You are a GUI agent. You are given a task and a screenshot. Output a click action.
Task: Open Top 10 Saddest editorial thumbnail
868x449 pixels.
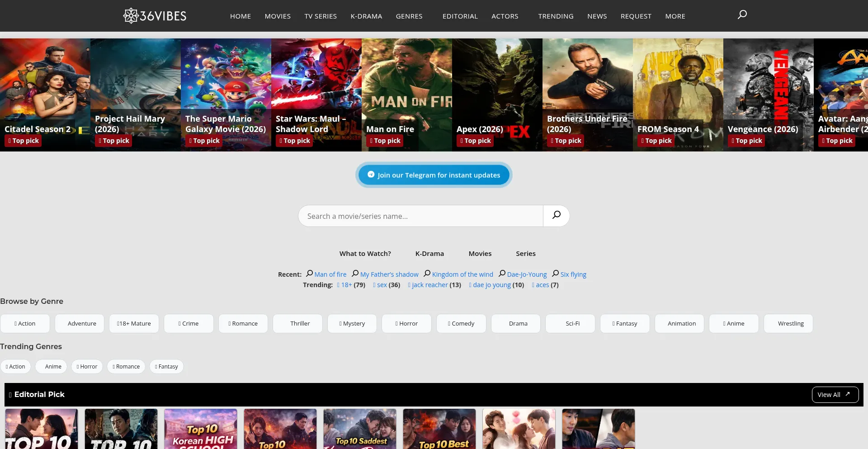[360, 429]
